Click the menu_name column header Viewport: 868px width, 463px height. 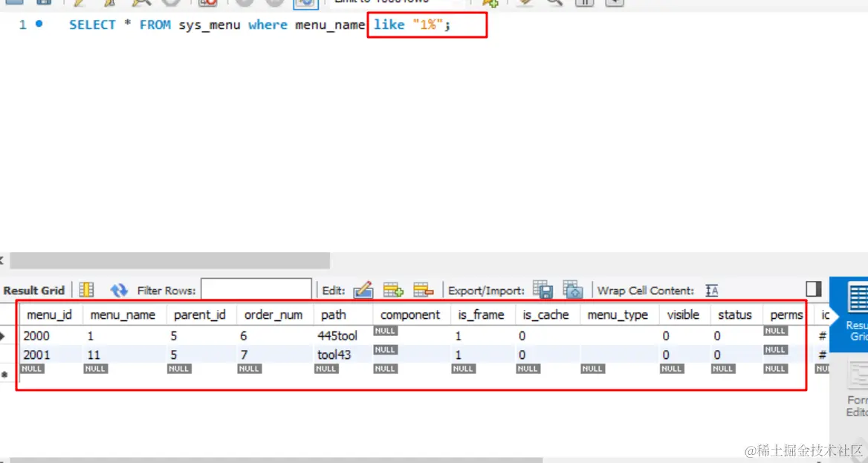pyautogui.click(x=123, y=314)
